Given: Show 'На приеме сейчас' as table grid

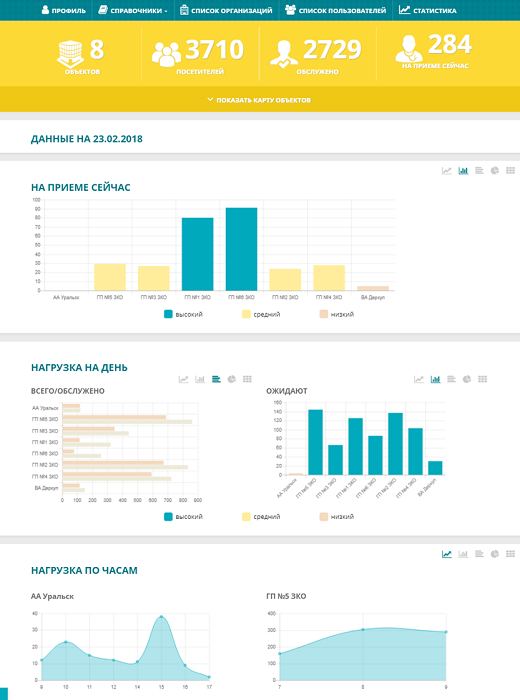Looking at the screenshot, I should (x=511, y=171).
